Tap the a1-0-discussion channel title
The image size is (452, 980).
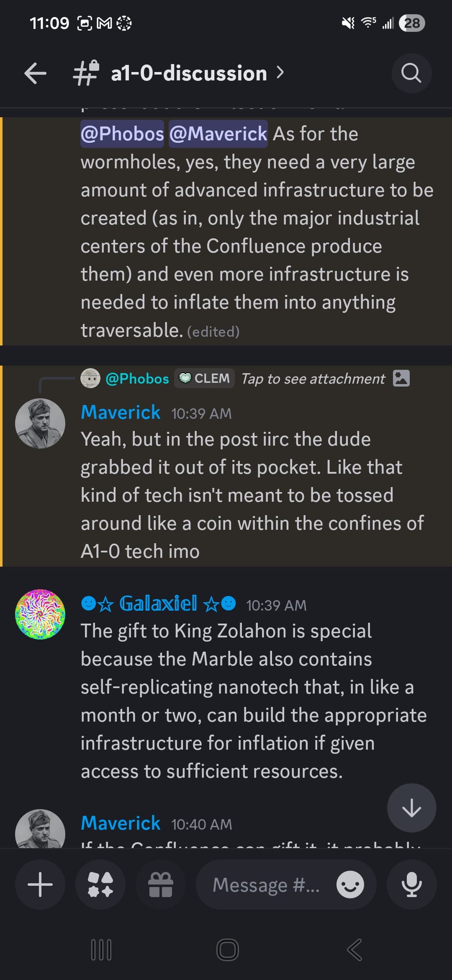188,74
